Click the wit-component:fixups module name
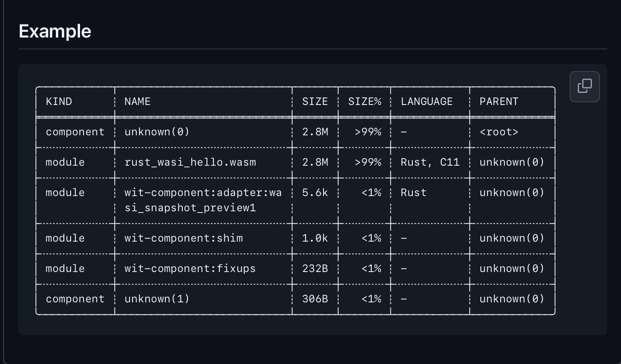This screenshot has width=621, height=364. pyautogui.click(x=190, y=268)
